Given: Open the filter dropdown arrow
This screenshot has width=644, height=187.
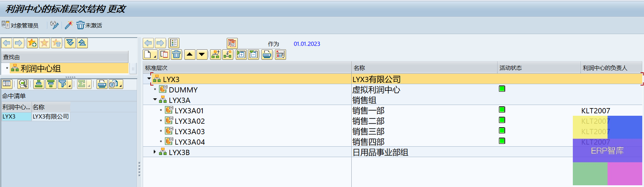Looking at the screenshot, I should [x=70, y=85].
